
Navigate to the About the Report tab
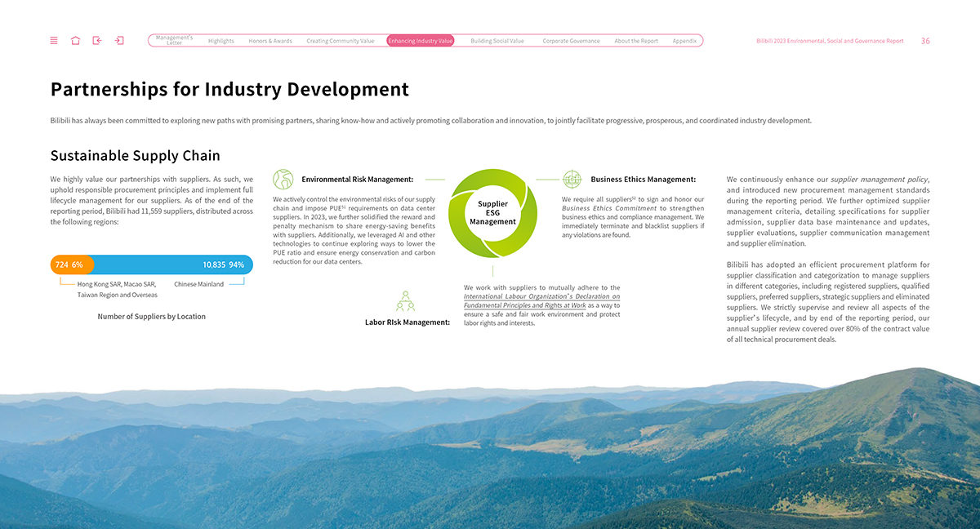[636, 41]
